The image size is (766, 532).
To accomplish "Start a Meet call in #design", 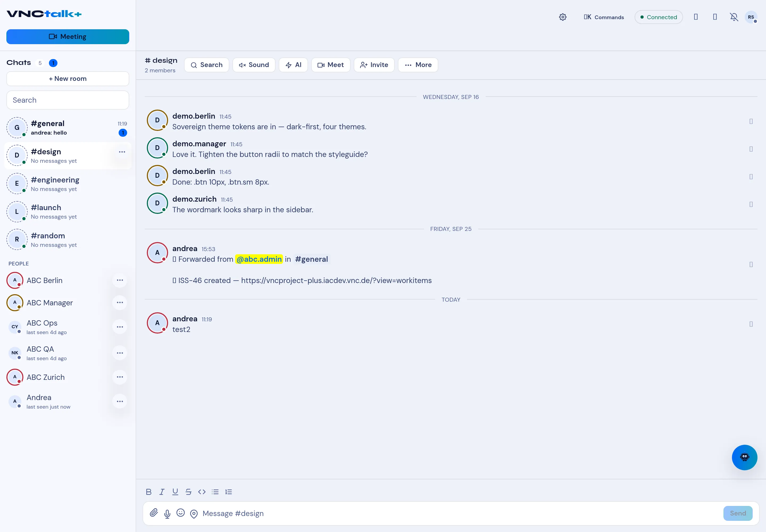I will click(x=330, y=65).
